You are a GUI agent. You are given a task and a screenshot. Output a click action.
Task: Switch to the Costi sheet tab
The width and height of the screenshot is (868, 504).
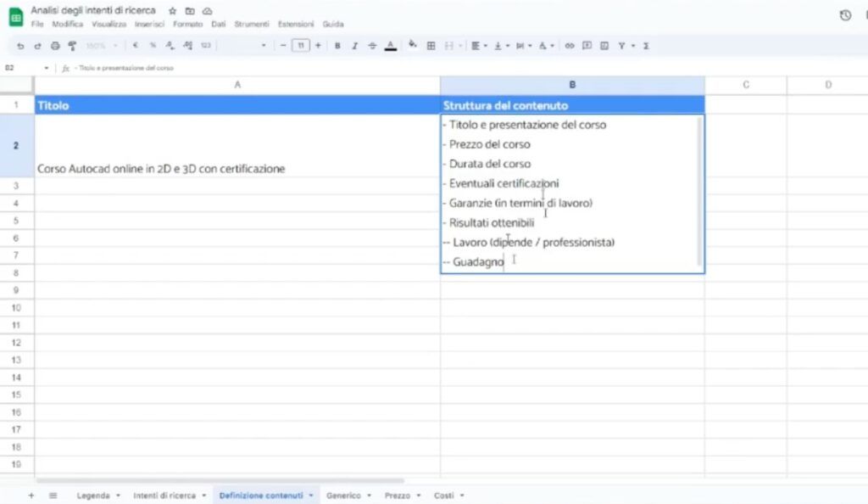click(x=443, y=496)
